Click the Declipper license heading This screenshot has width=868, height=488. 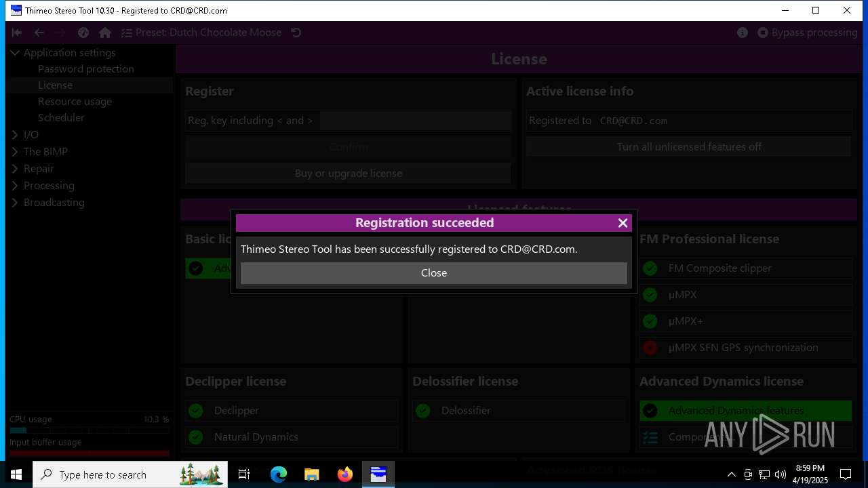(235, 382)
